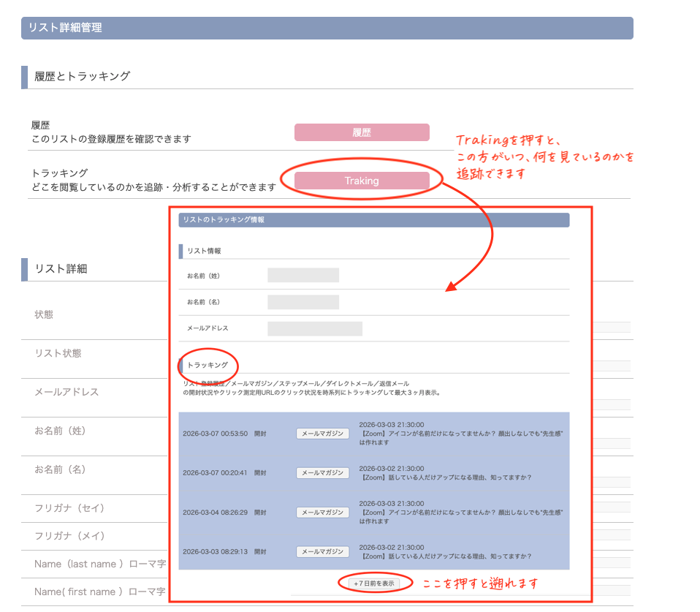
Task: Click the リスト状態 row label
Action: coord(58,353)
